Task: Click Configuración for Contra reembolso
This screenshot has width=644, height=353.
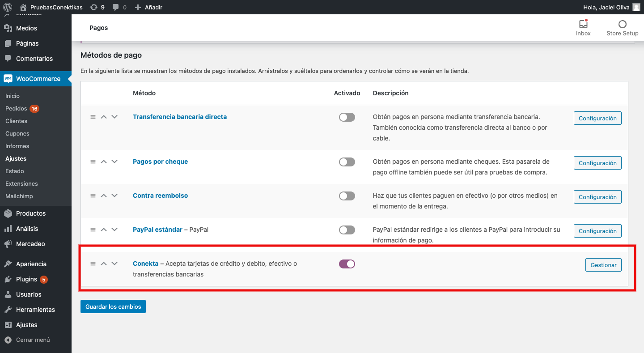Action: [x=597, y=197]
